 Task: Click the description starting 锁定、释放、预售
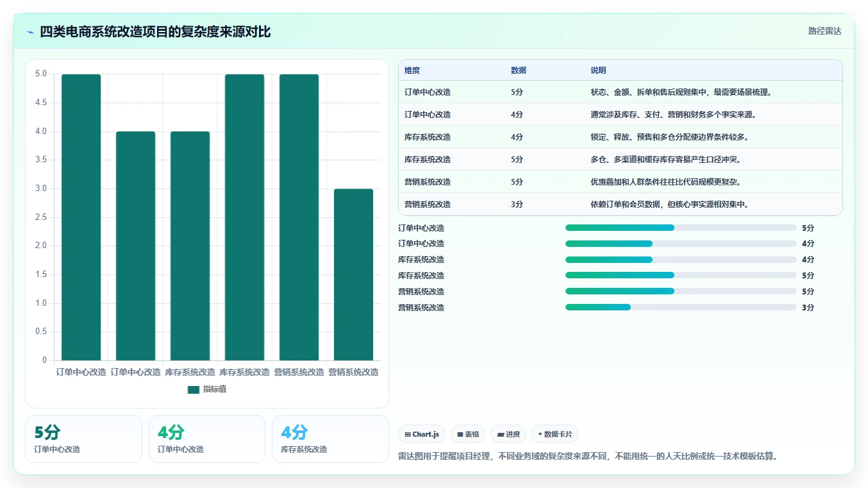click(669, 137)
